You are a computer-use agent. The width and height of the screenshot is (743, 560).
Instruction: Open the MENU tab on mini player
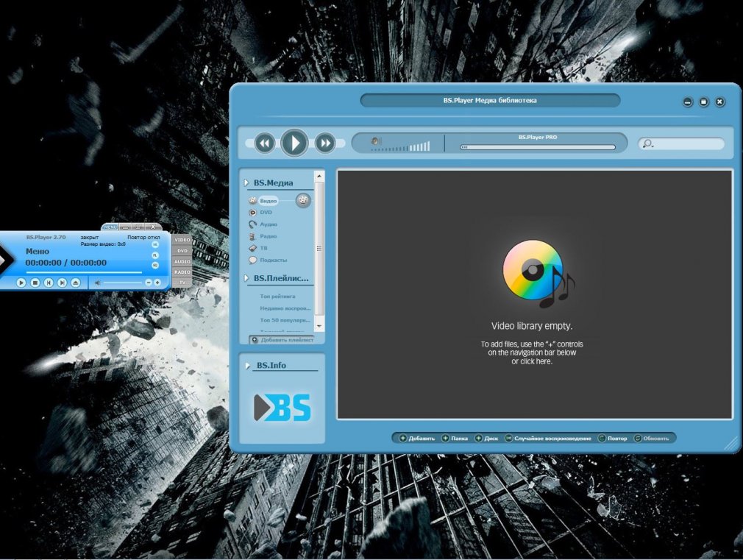pyautogui.click(x=110, y=227)
